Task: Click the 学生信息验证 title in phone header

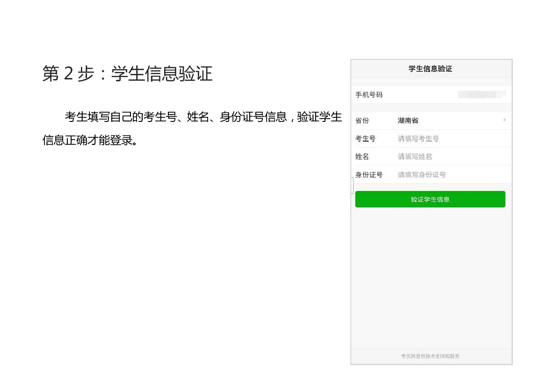Action: coord(430,69)
